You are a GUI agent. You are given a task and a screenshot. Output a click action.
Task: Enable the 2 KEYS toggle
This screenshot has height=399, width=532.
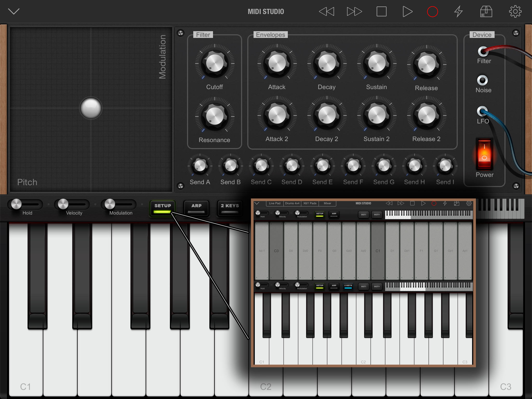coord(230,208)
